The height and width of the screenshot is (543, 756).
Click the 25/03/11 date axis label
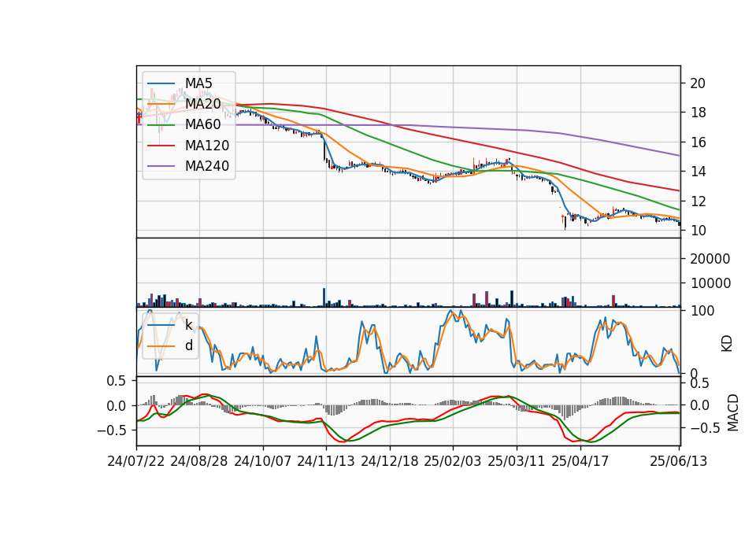[517, 461]
